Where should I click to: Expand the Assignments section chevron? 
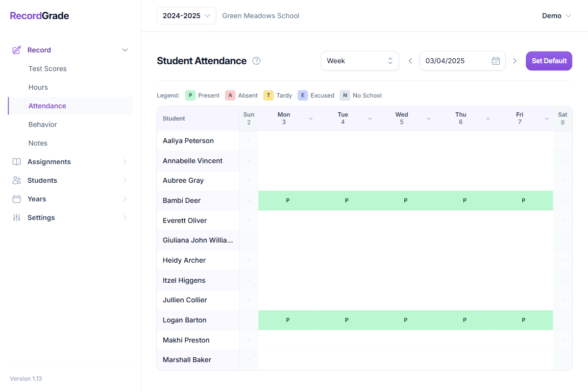pyautogui.click(x=125, y=162)
